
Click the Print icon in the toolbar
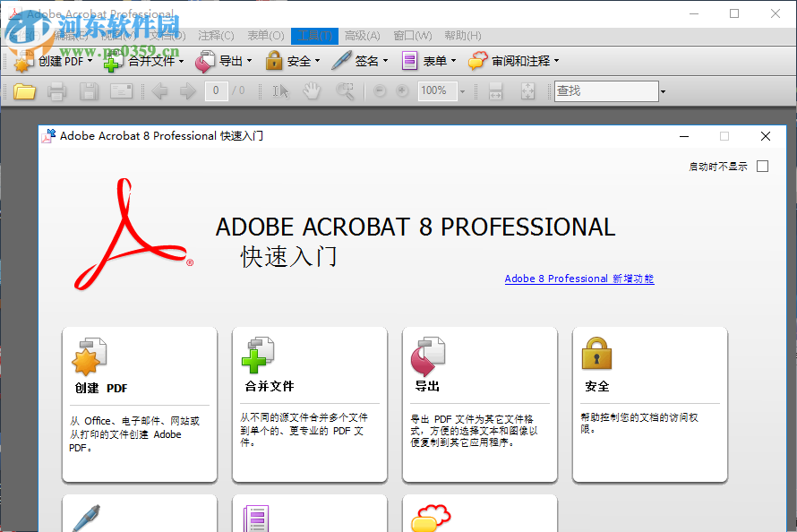click(x=56, y=90)
